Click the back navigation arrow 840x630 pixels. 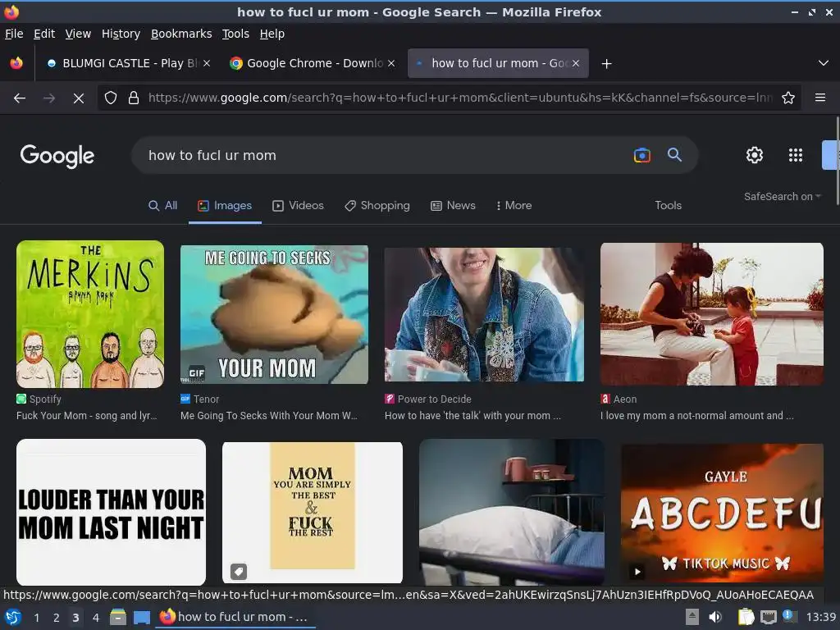20,98
